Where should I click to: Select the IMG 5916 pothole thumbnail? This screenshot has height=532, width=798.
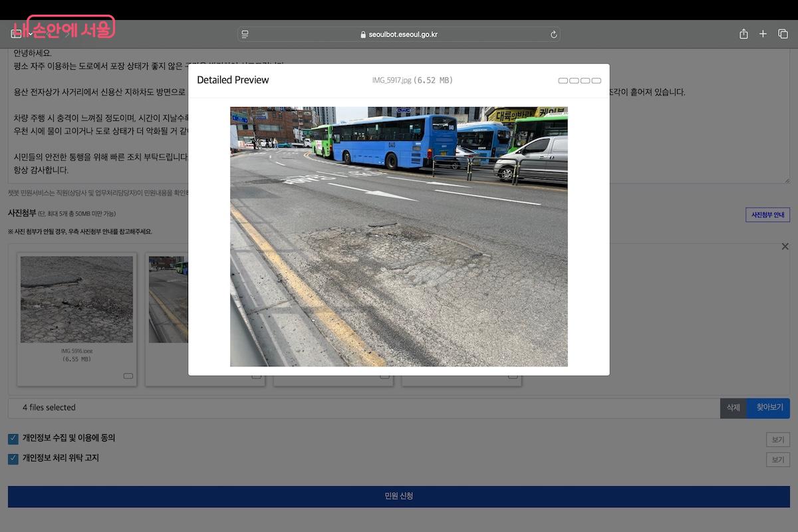(76, 299)
